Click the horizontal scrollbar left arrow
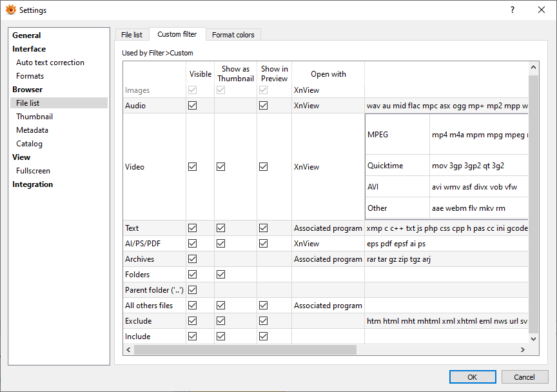 128,349
